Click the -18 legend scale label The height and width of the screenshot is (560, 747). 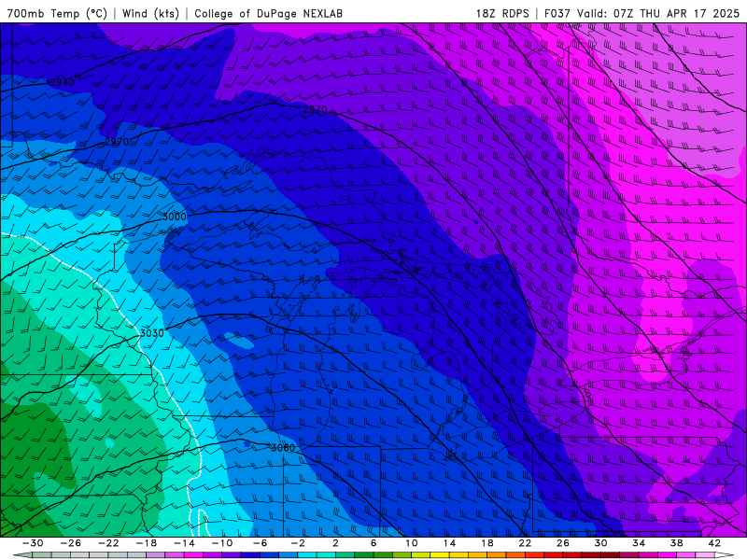pos(147,543)
